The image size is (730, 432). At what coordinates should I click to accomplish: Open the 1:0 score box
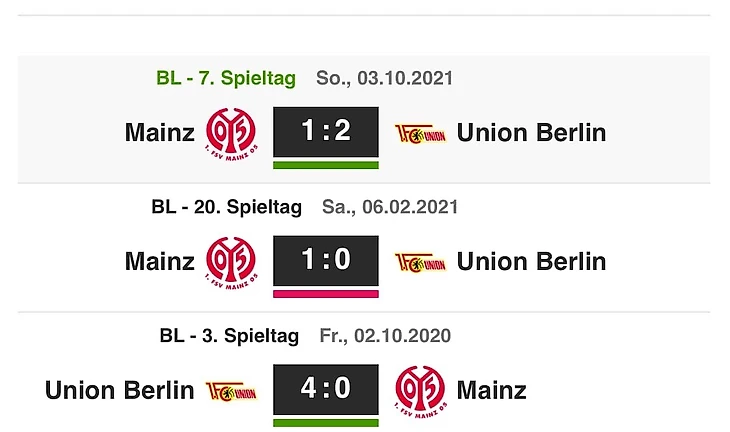pos(326,260)
